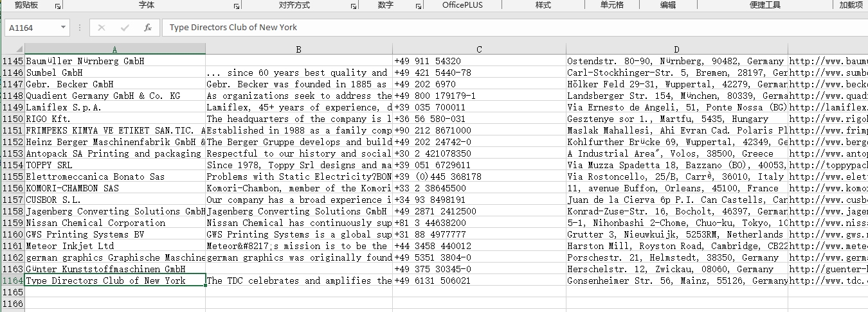Select cell 'Sumbel GmbH'

(115, 73)
